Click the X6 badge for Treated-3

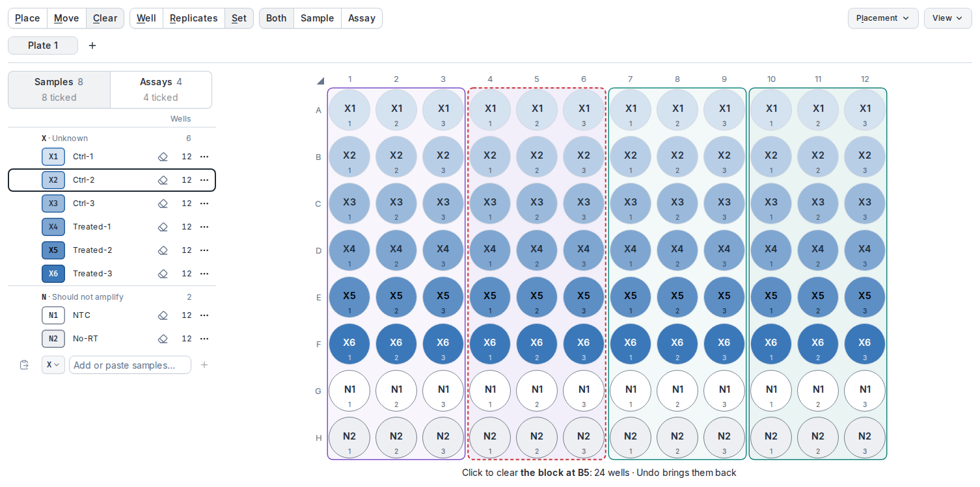pyautogui.click(x=53, y=274)
